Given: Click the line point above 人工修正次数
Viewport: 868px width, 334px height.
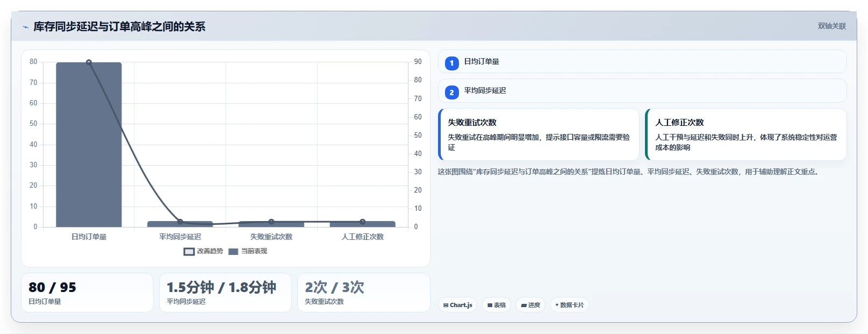Looking at the screenshot, I should tap(363, 222).
